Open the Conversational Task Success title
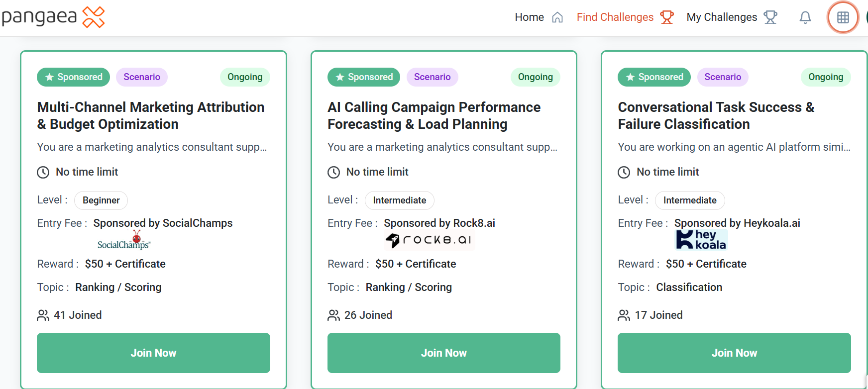868x389 pixels. [716, 115]
